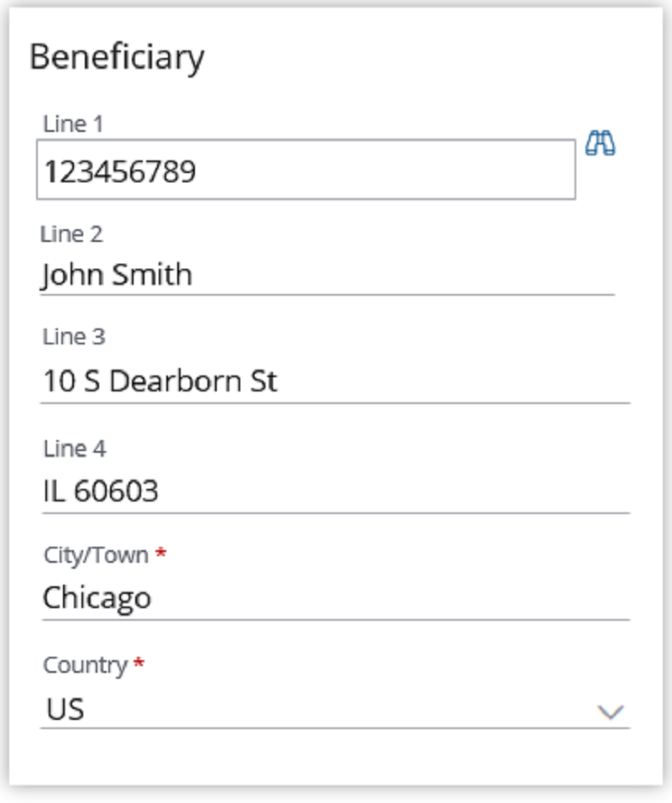Viewport: 672px width, 803px height.
Task: Open the Country dropdown showing US
Action: click(335, 710)
